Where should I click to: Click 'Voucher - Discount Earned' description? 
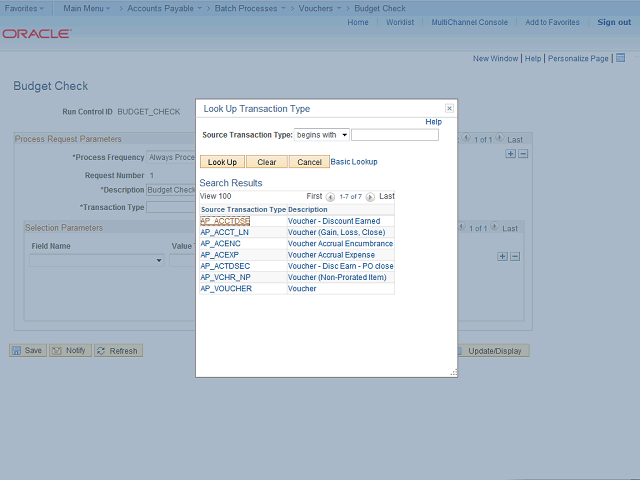click(334, 221)
